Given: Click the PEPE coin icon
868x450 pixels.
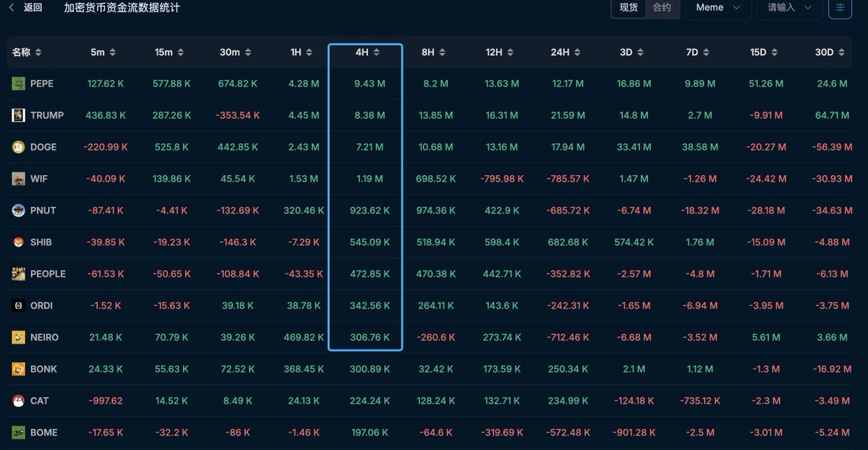Looking at the screenshot, I should [19, 84].
